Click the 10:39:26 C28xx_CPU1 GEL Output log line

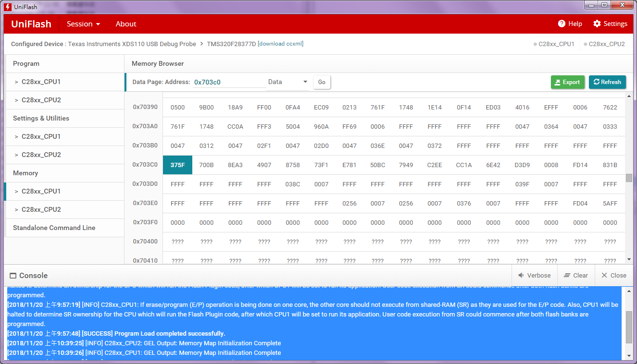point(144,353)
